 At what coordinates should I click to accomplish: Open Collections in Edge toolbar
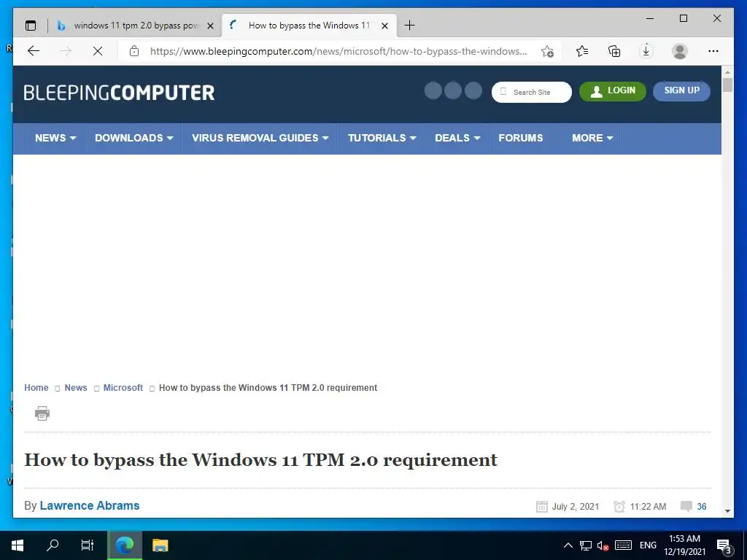coord(614,51)
